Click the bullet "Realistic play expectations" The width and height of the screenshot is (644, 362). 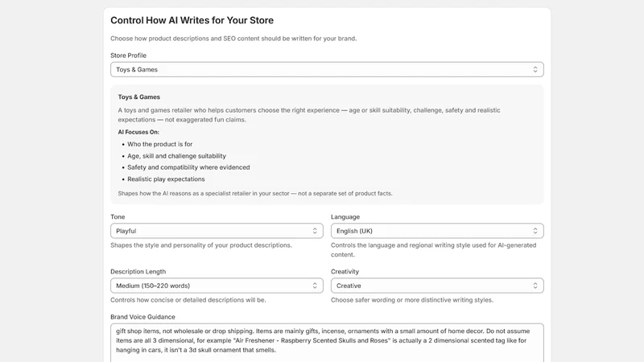point(166,179)
